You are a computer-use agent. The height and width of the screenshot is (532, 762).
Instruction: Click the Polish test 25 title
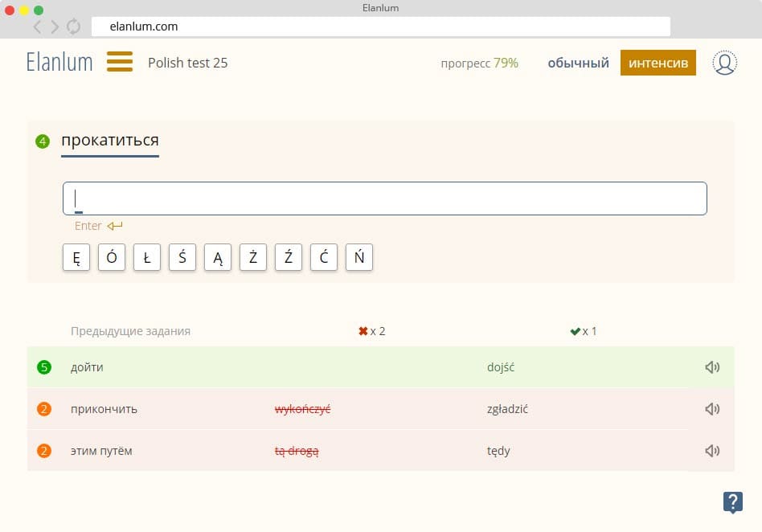click(x=187, y=63)
